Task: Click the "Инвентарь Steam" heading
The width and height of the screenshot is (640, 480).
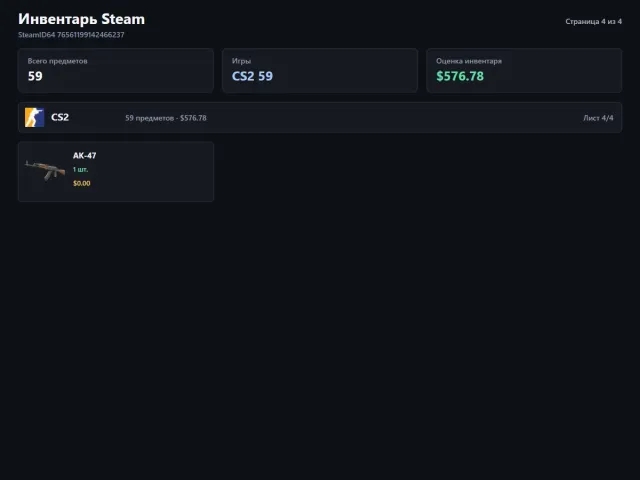Action: [x=82, y=19]
